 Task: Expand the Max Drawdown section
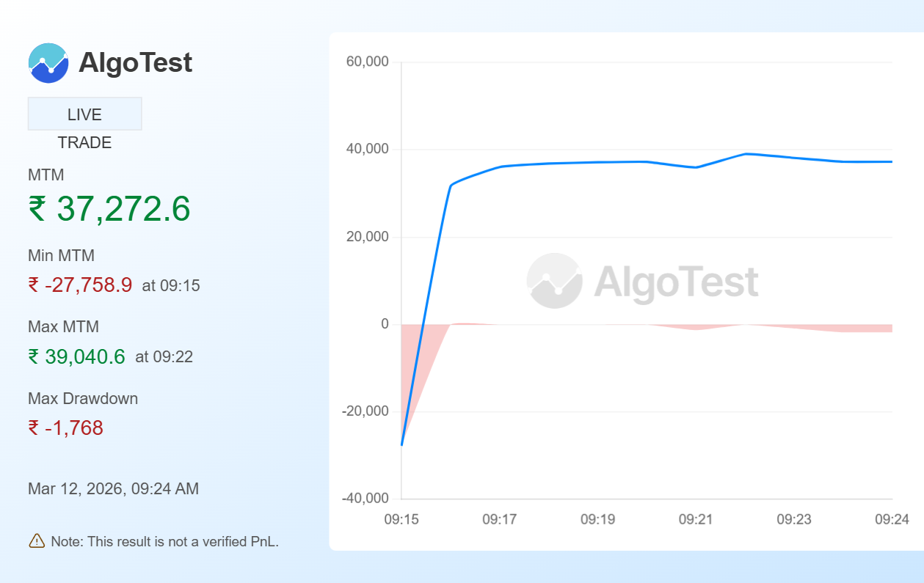tap(82, 398)
